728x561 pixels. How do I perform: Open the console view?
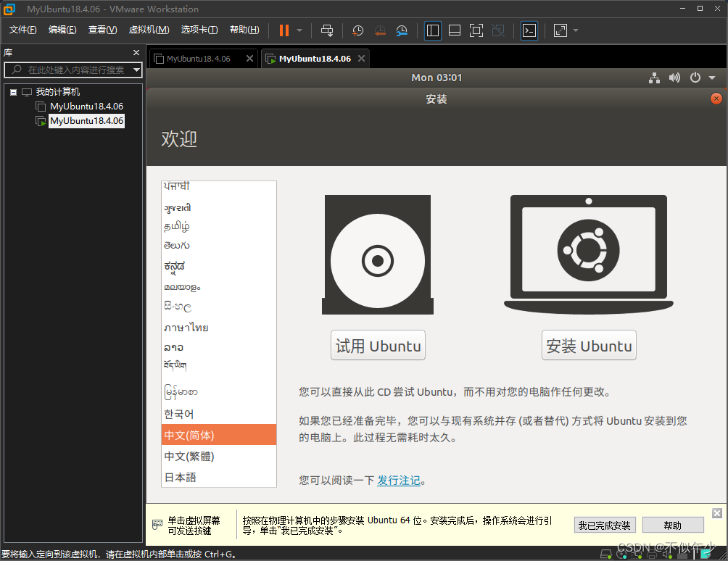coord(529,30)
